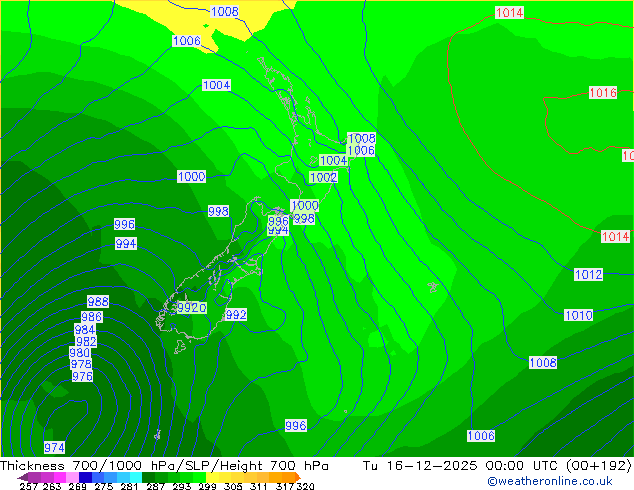
Task: Click the legend value 293
Action: pyautogui.click(x=182, y=486)
